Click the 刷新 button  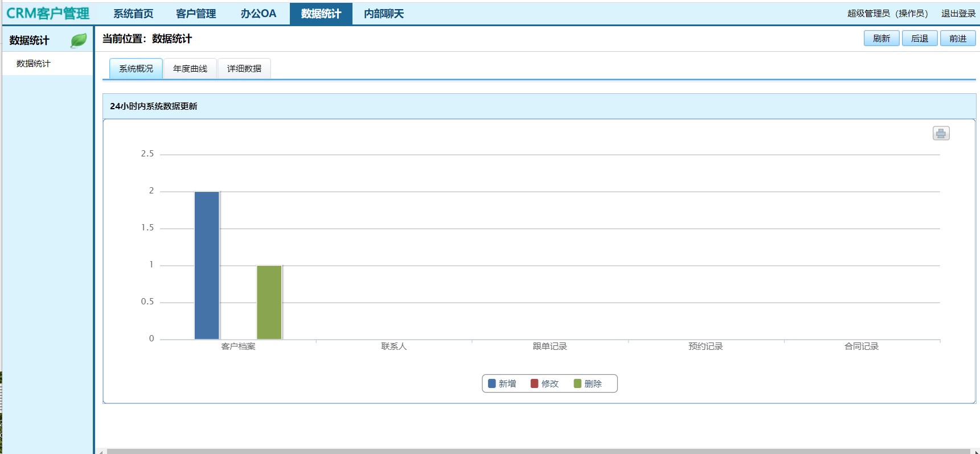pos(881,39)
